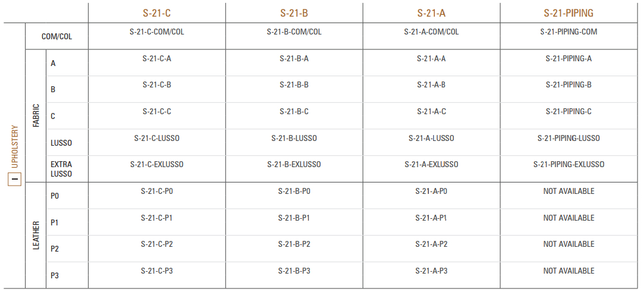Select the COM/COL row label
Viewport: 644px width, 295px height.
point(56,36)
